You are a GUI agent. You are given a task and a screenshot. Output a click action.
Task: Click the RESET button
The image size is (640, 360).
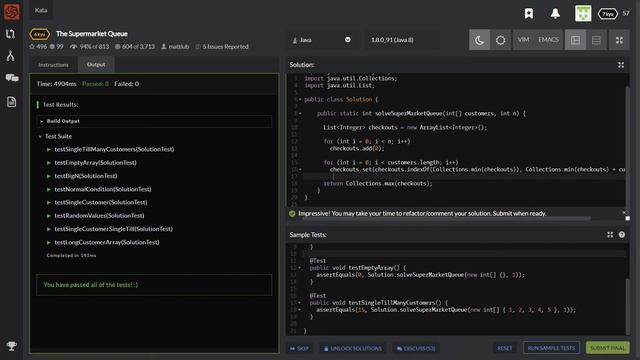coord(504,348)
